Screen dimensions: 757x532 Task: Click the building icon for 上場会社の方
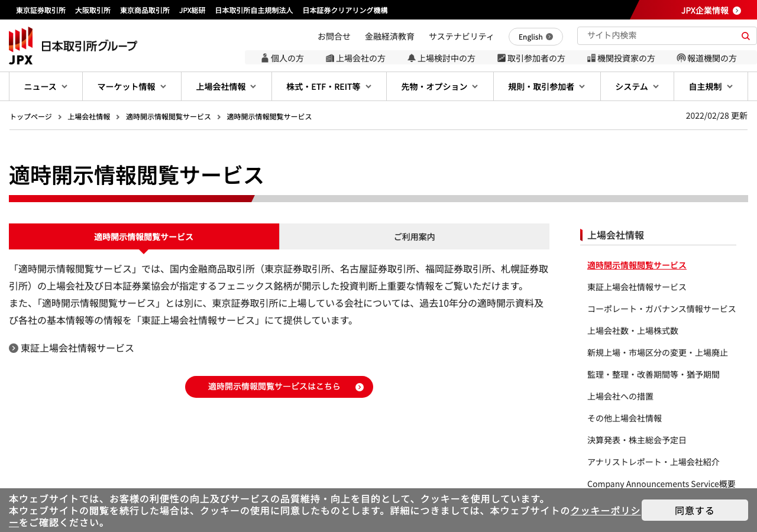tap(330, 58)
